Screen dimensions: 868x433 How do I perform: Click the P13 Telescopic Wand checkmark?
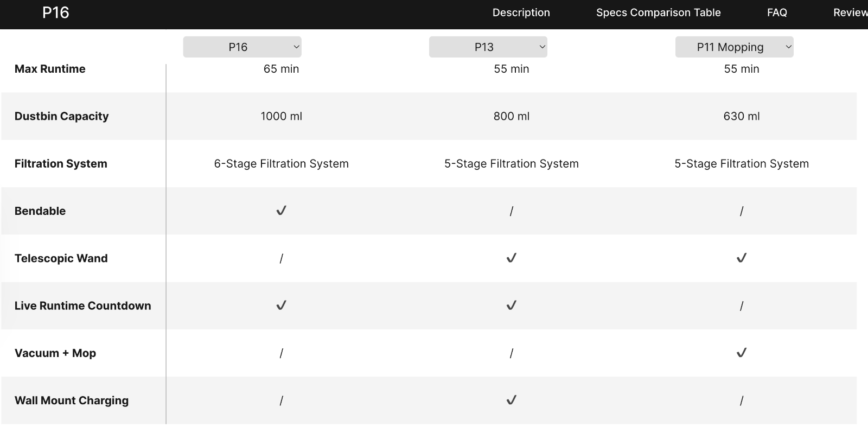coord(511,258)
